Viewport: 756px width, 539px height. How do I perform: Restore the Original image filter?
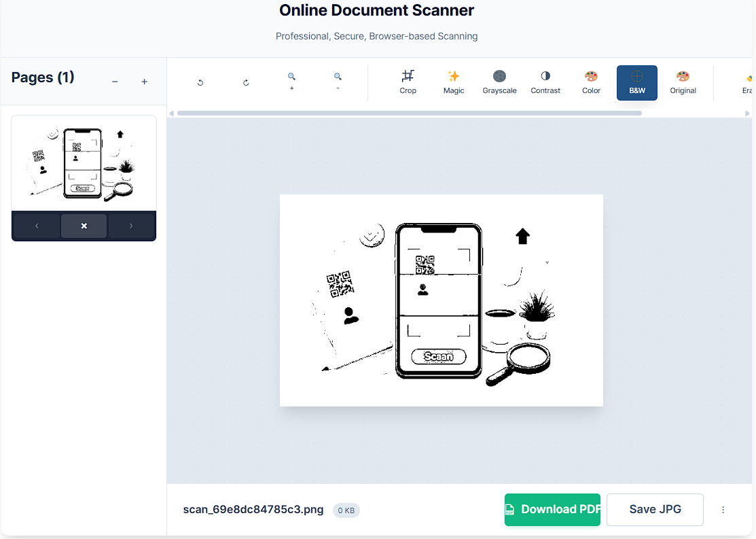(683, 82)
